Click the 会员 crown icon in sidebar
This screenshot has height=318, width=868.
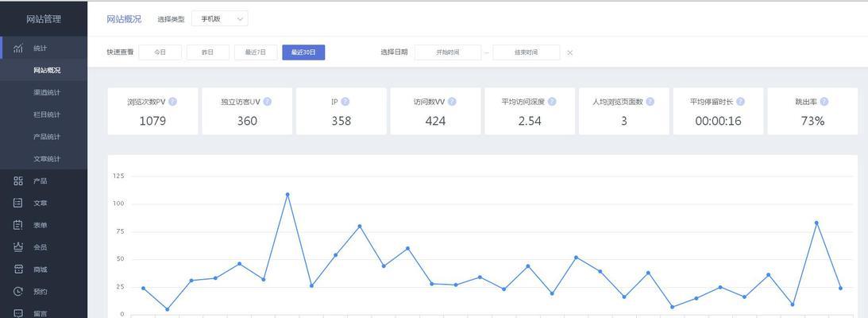(x=18, y=247)
